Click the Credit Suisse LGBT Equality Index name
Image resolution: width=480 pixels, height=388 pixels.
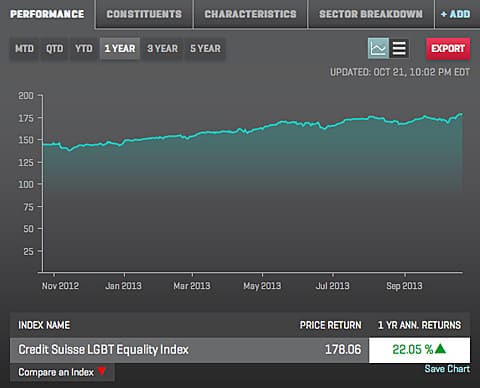103,350
